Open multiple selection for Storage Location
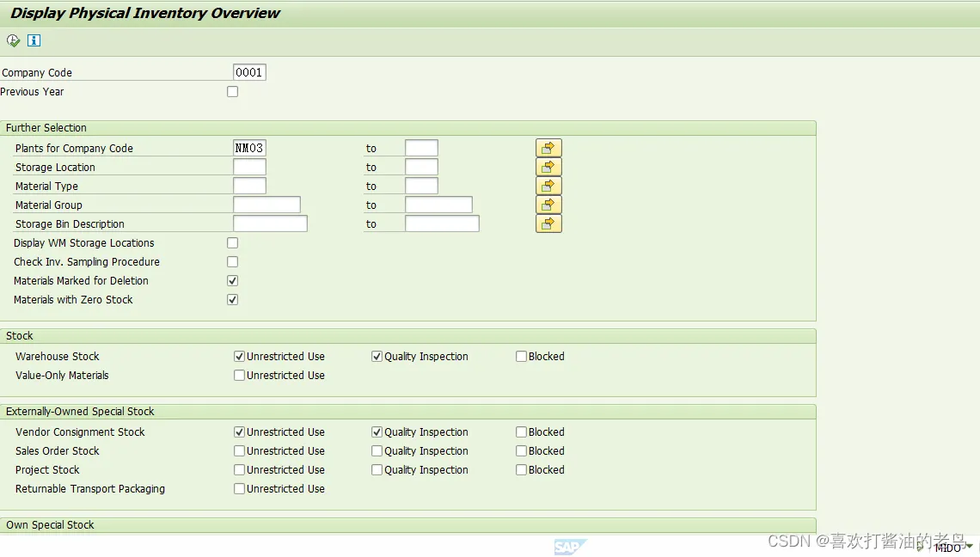This screenshot has width=980, height=557. 548,167
